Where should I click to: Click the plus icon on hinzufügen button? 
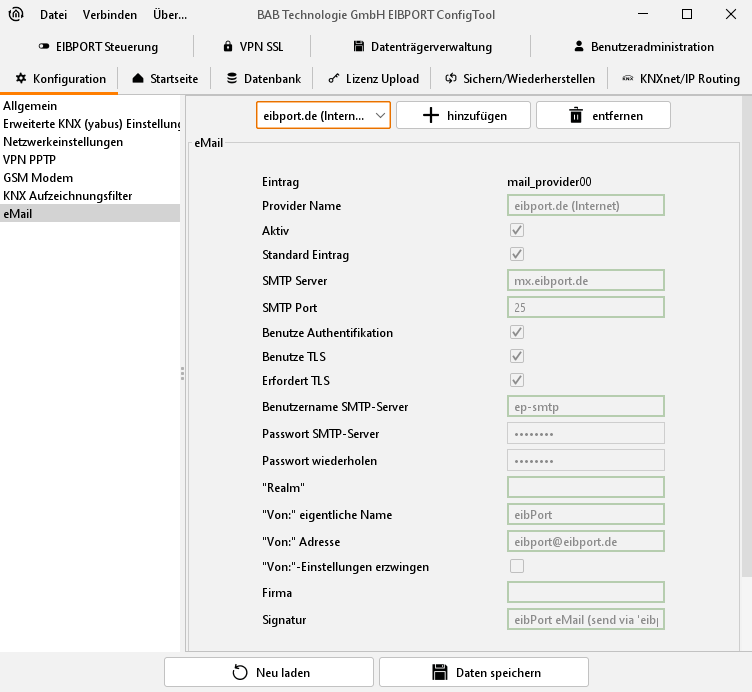(x=431, y=115)
